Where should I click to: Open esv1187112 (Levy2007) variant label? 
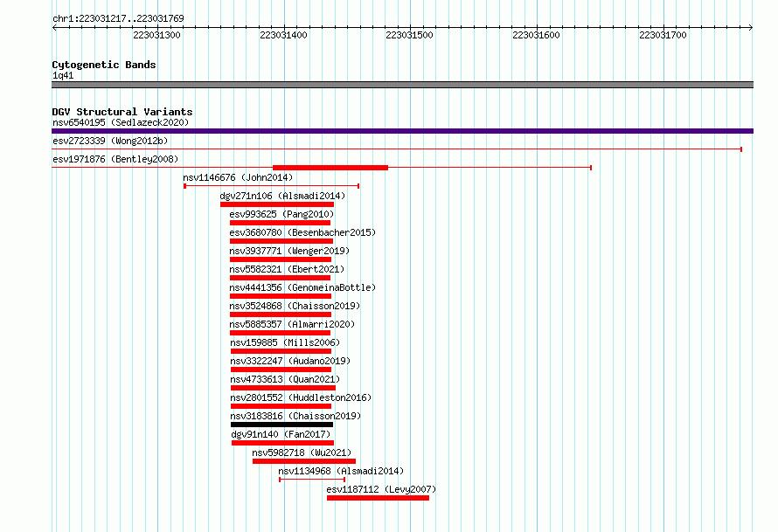pyautogui.click(x=381, y=489)
